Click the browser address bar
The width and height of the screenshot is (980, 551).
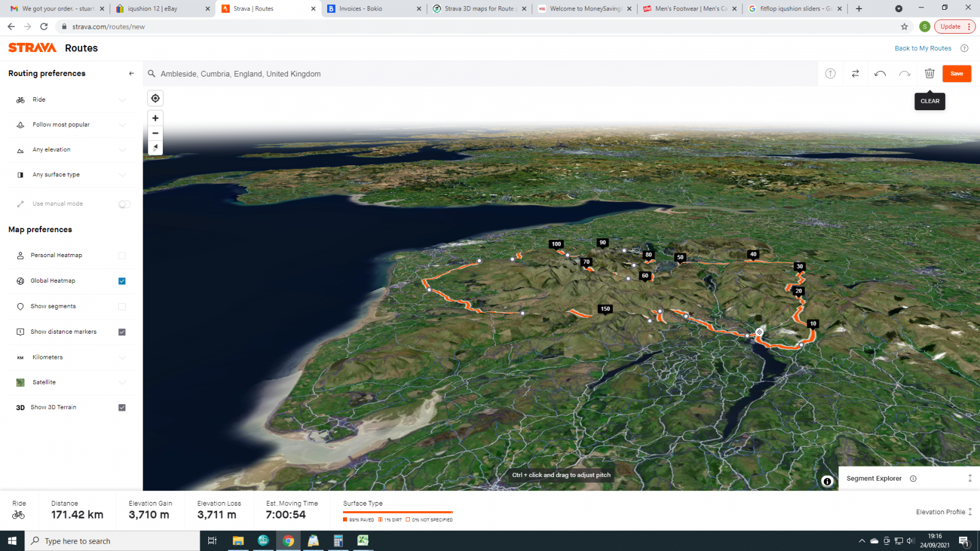click(478, 26)
